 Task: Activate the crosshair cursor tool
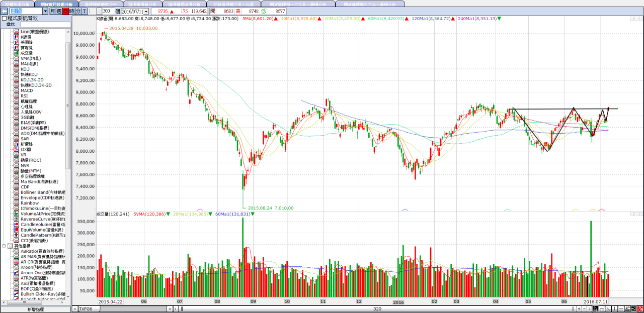[601, 309]
